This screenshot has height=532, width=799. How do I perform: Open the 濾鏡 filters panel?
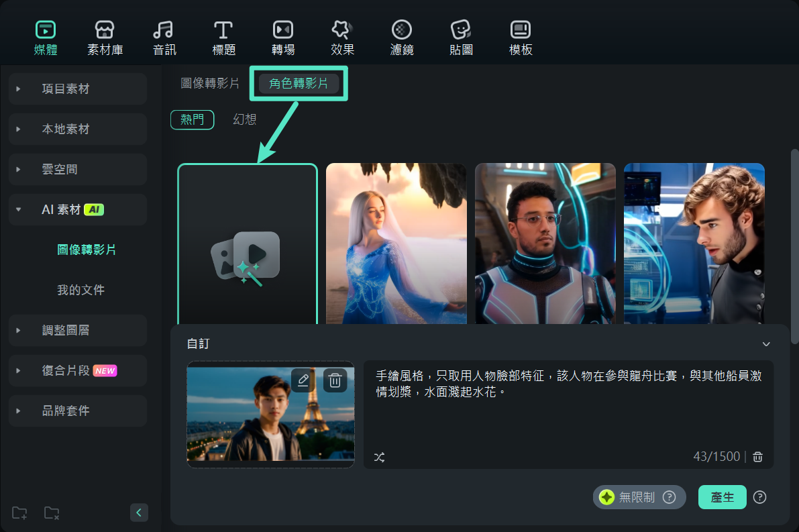[401, 38]
